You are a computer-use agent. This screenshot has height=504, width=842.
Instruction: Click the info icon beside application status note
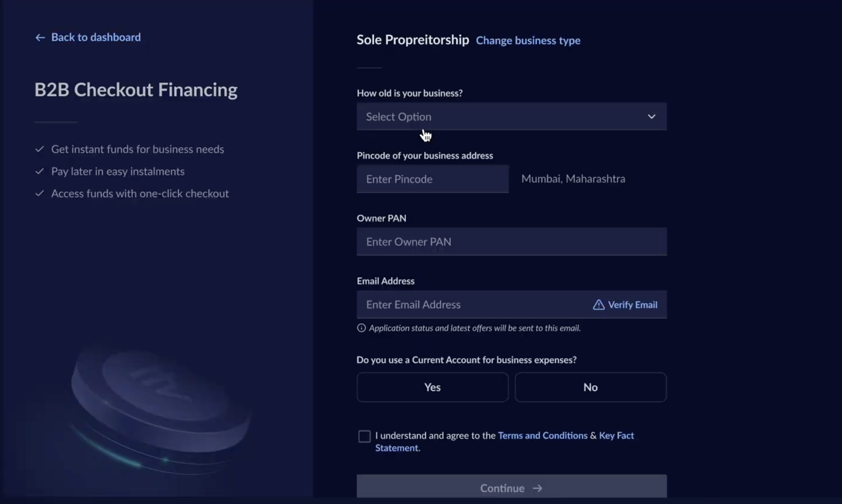(x=361, y=328)
